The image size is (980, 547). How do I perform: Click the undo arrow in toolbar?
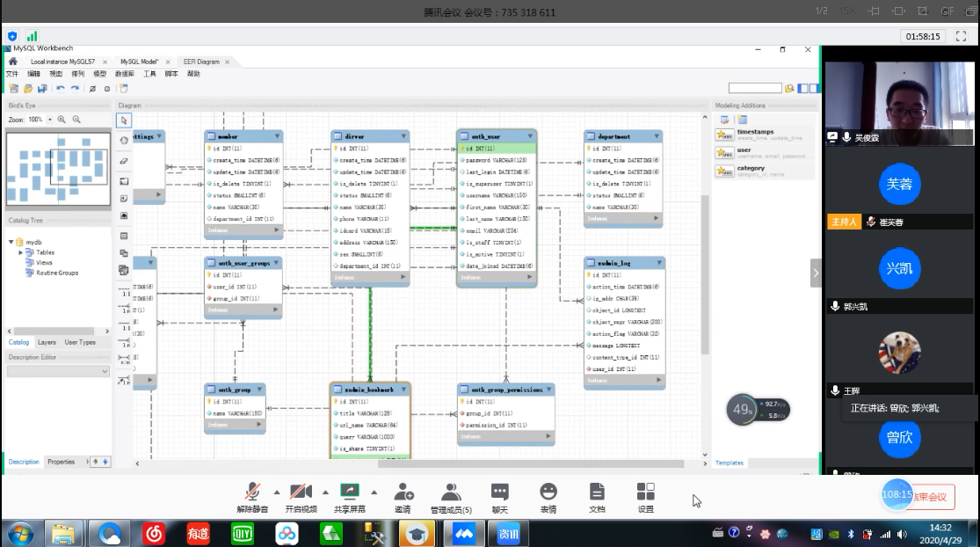tap(61, 89)
